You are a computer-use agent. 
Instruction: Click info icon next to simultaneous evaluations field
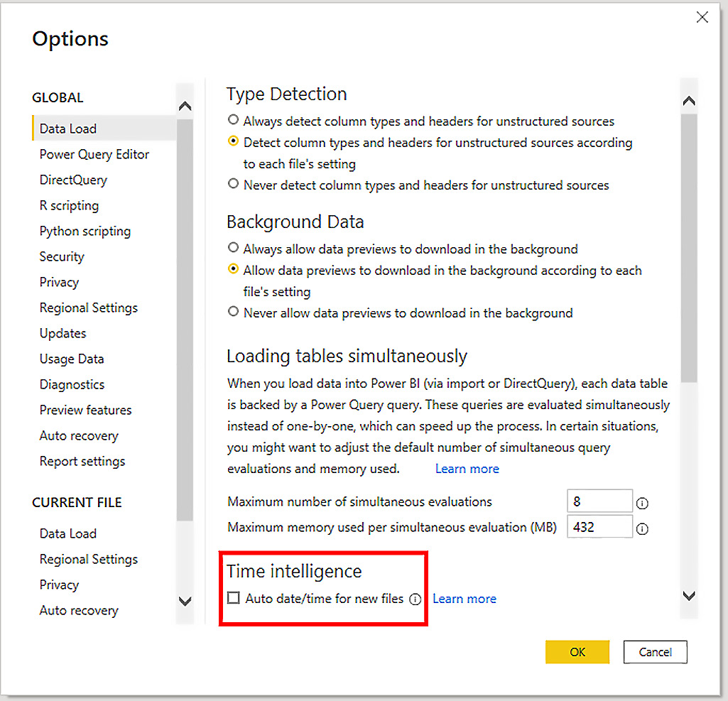[642, 503]
